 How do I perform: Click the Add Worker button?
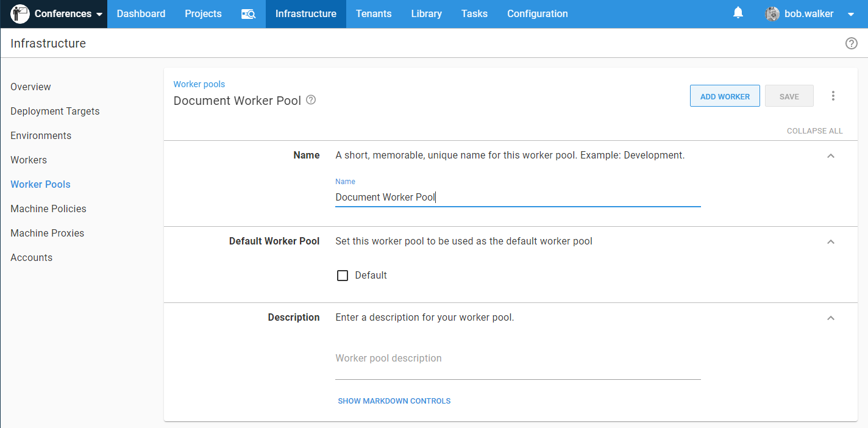(x=725, y=96)
